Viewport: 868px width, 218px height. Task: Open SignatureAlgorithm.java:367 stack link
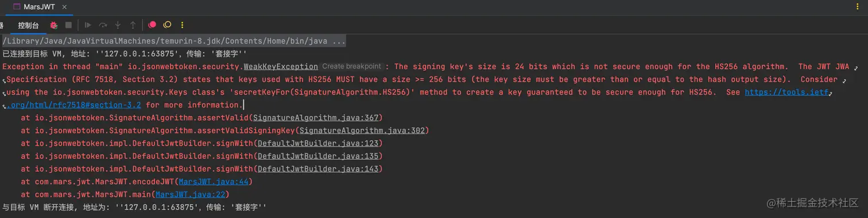pos(316,117)
